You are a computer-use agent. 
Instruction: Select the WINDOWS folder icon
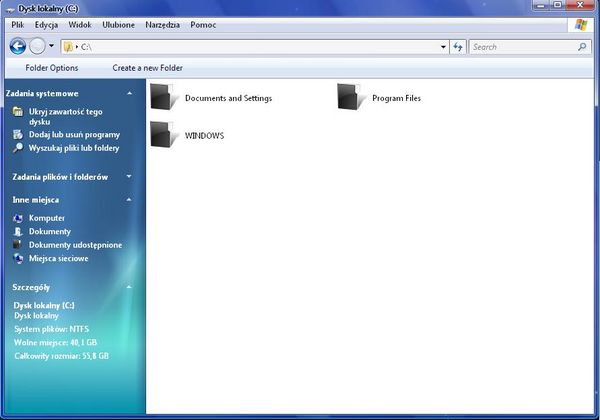163,134
